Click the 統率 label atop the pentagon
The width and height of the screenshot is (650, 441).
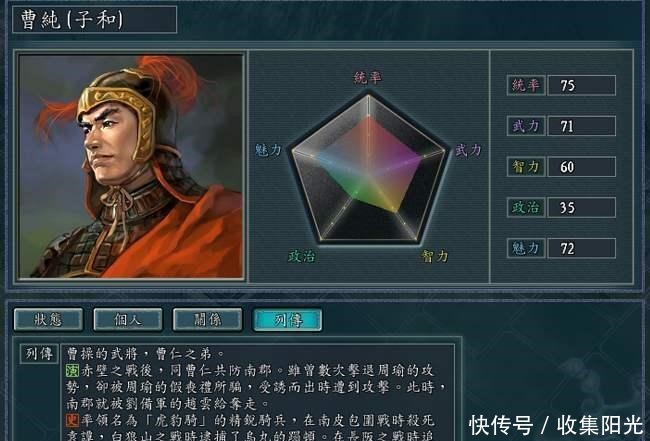tap(367, 78)
